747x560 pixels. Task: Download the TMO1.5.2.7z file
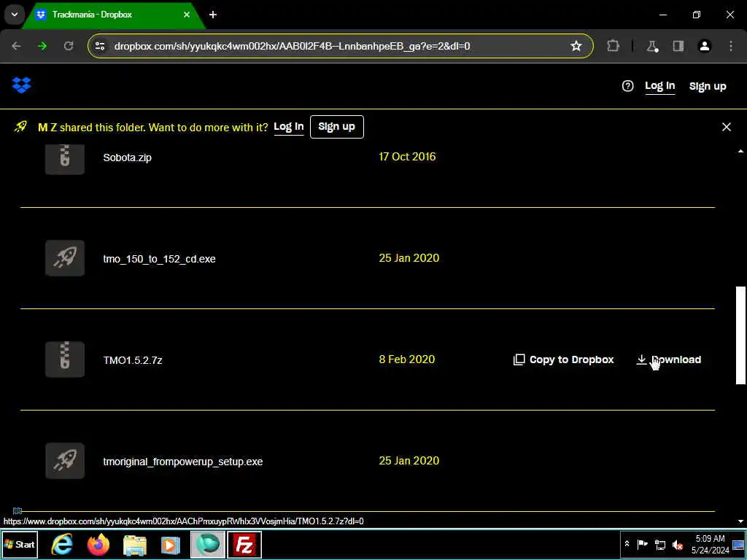[668, 359]
